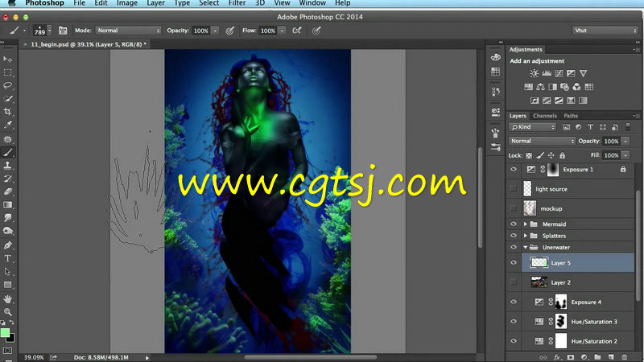Enable airbrush build-up in options bar
This screenshot has height=362, width=644.
pos(296,31)
